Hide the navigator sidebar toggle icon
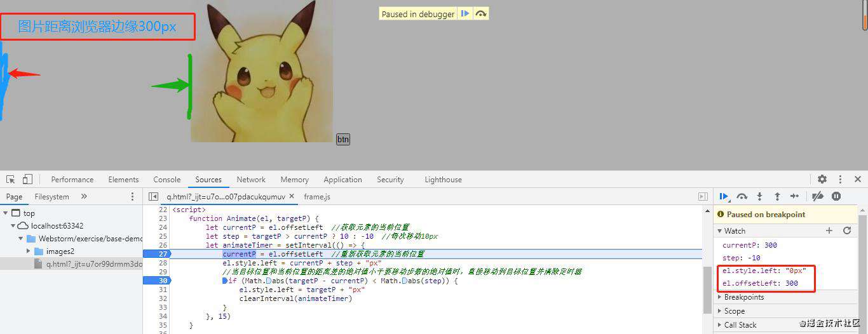This screenshot has width=868, height=334. 153,197
